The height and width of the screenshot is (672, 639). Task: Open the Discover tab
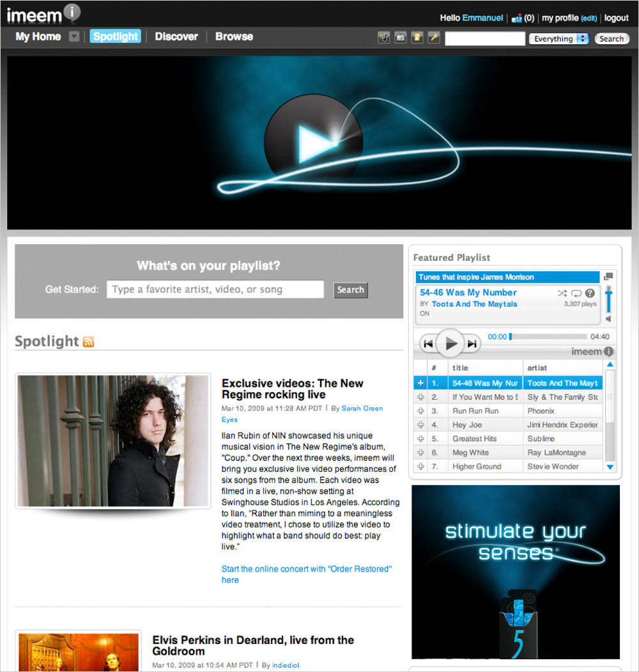pyautogui.click(x=176, y=36)
